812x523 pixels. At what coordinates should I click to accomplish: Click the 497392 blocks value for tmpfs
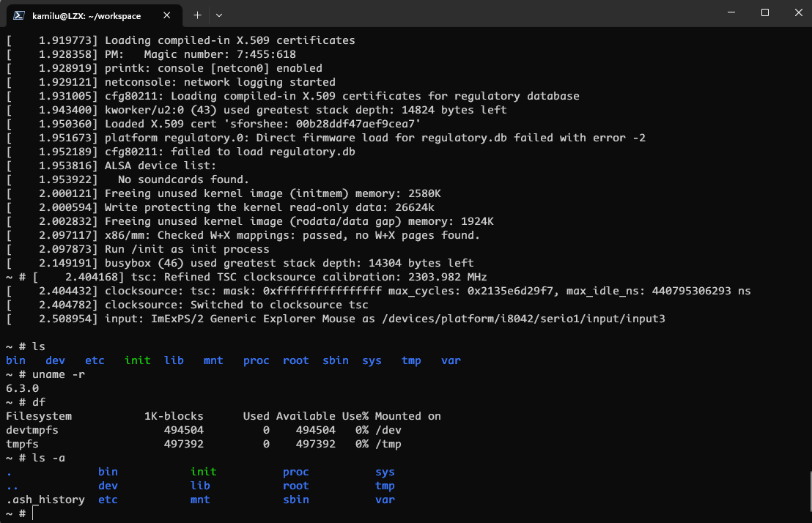[x=184, y=445]
